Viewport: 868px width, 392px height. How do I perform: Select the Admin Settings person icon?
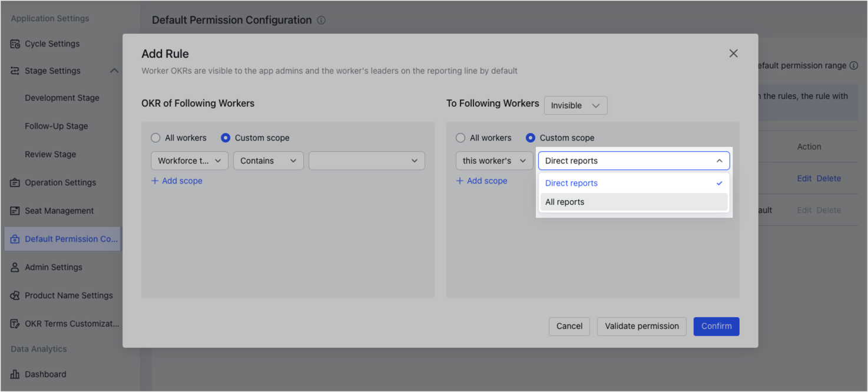pos(14,267)
